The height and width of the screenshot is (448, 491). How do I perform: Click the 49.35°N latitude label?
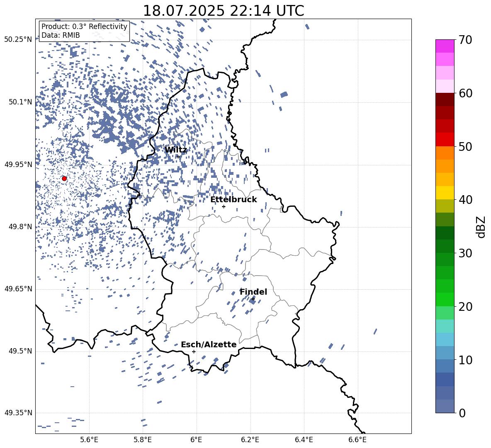(18, 413)
